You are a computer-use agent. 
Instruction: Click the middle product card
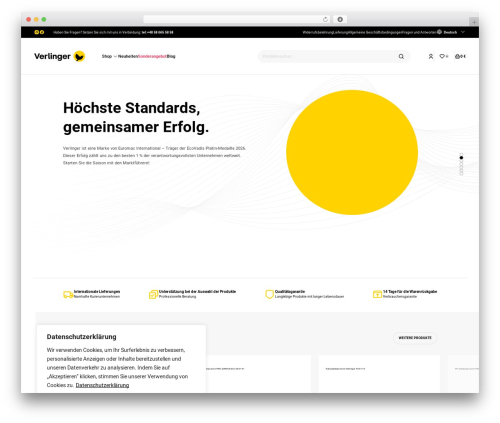pos(379,374)
